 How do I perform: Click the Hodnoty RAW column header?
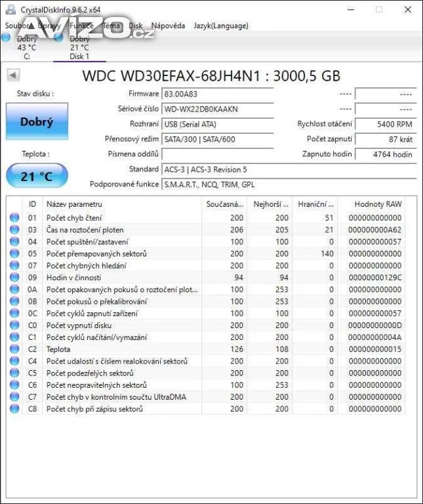pyautogui.click(x=372, y=204)
